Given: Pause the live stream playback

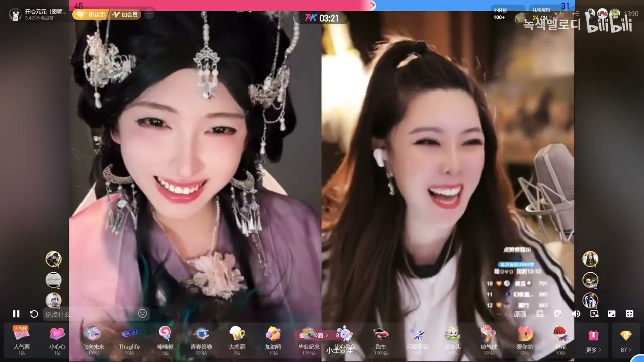Looking at the screenshot, I should click(x=16, y=314).
